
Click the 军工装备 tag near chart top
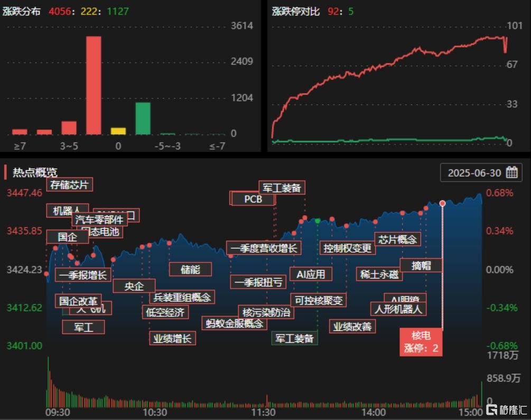(x=282, y=188)
